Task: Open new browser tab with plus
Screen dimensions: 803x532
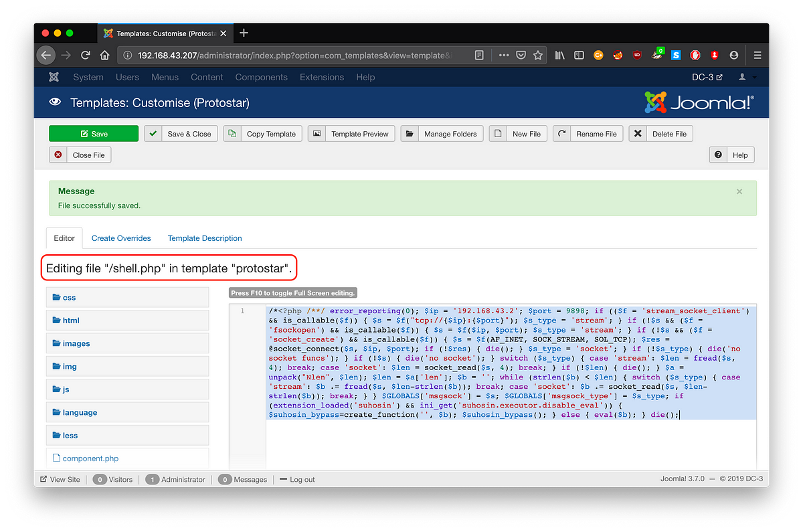Action: click(x=244, y=33)
